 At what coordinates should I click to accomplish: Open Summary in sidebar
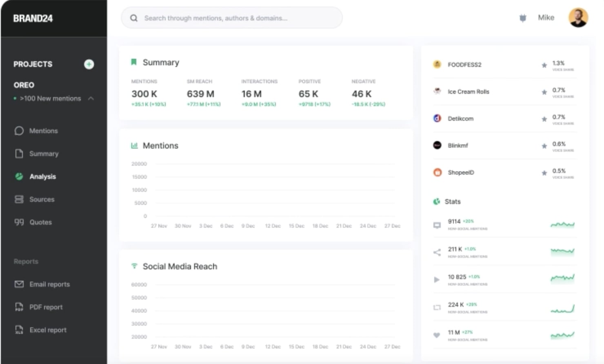pyautogui.click(x=44, y=153)
